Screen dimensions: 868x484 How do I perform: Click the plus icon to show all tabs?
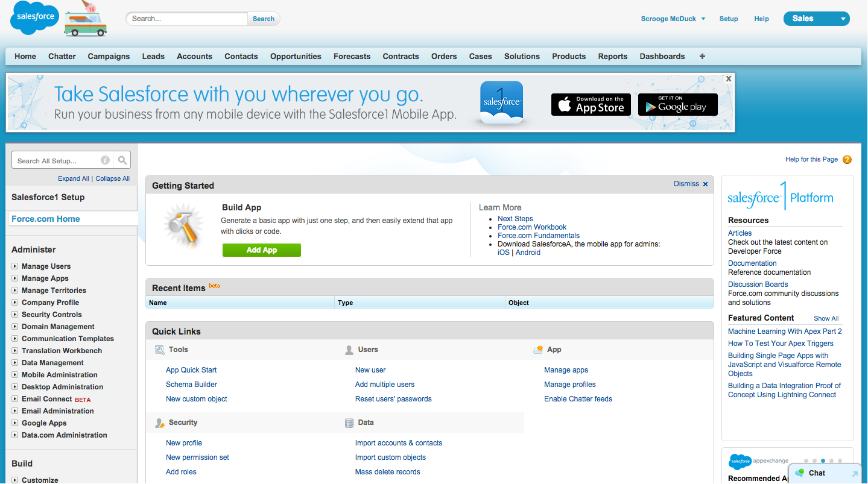point(702,56)
